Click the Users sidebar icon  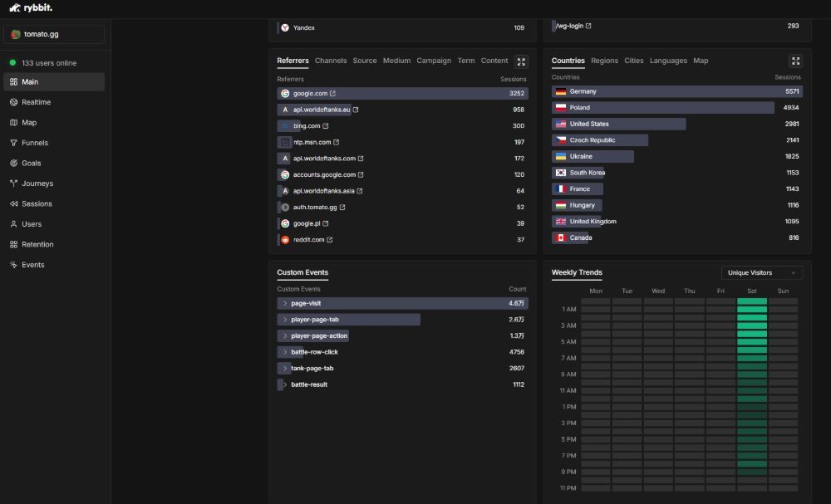pos(14,224)
